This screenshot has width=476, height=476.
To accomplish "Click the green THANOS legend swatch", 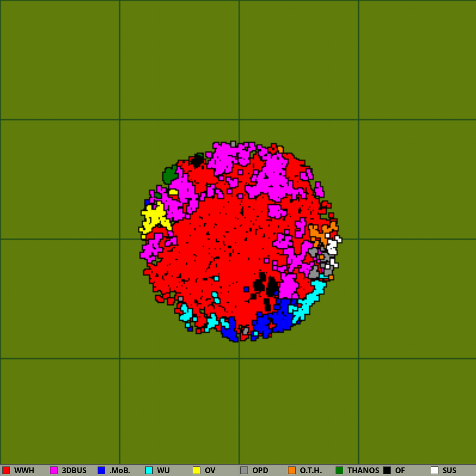I will coord(339,470).
